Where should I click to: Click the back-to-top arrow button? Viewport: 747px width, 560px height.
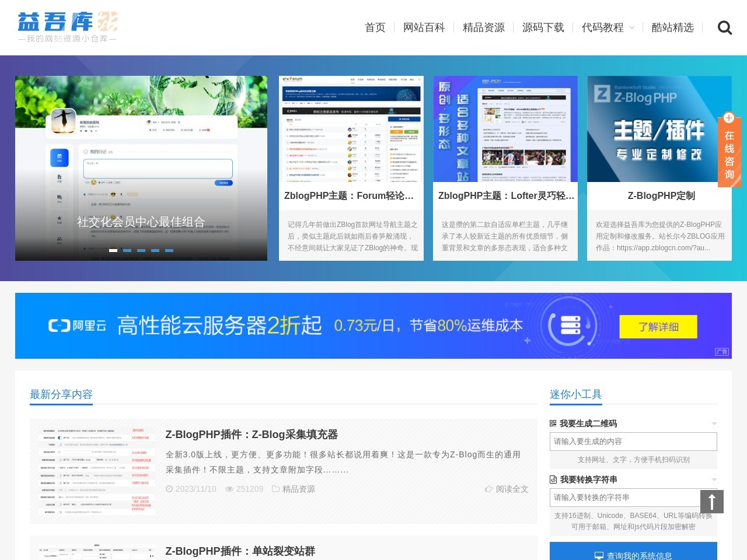[x=712, y=502]
